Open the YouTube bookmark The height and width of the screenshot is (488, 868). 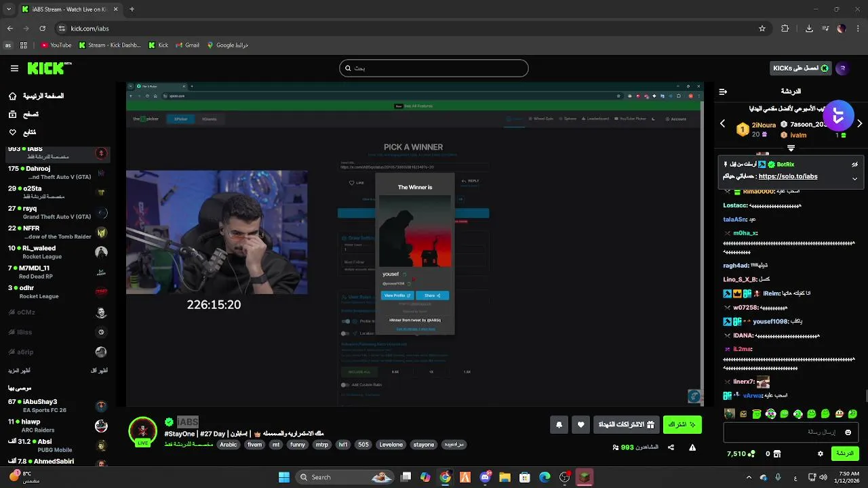coord(56,45)
